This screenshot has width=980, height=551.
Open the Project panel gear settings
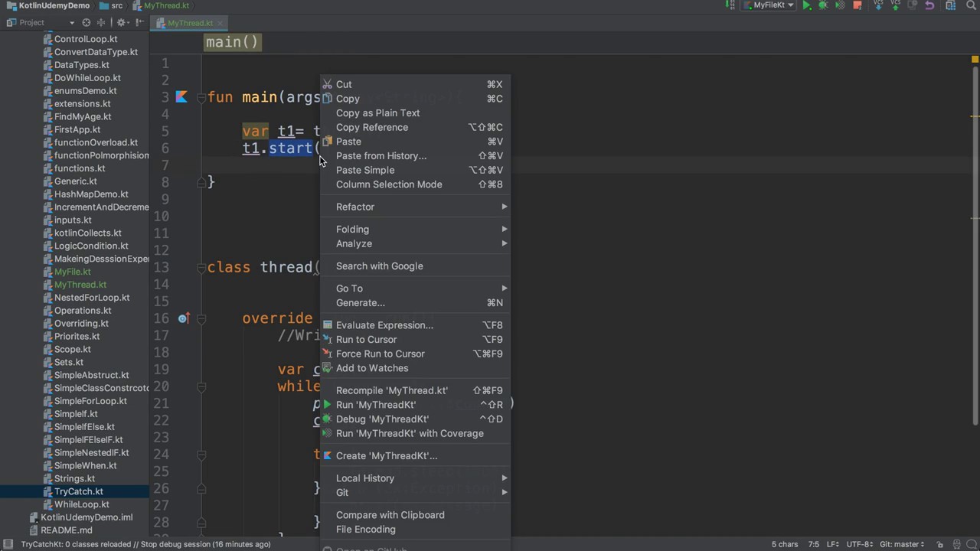122,23
